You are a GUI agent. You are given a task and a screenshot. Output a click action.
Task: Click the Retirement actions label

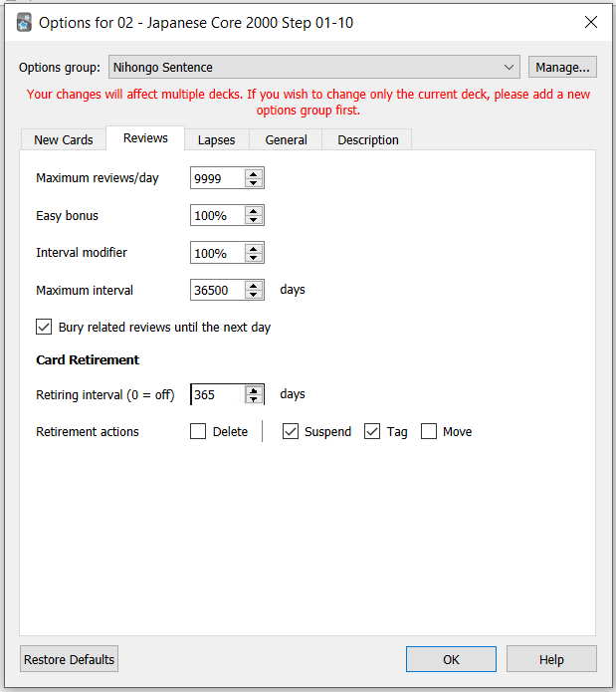(88, 431)
